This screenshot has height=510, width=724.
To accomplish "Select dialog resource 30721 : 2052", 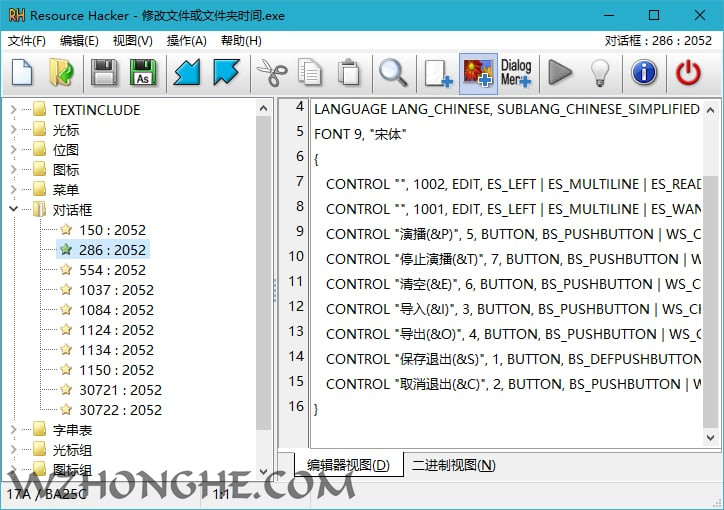I will click(x=121, y=390).
